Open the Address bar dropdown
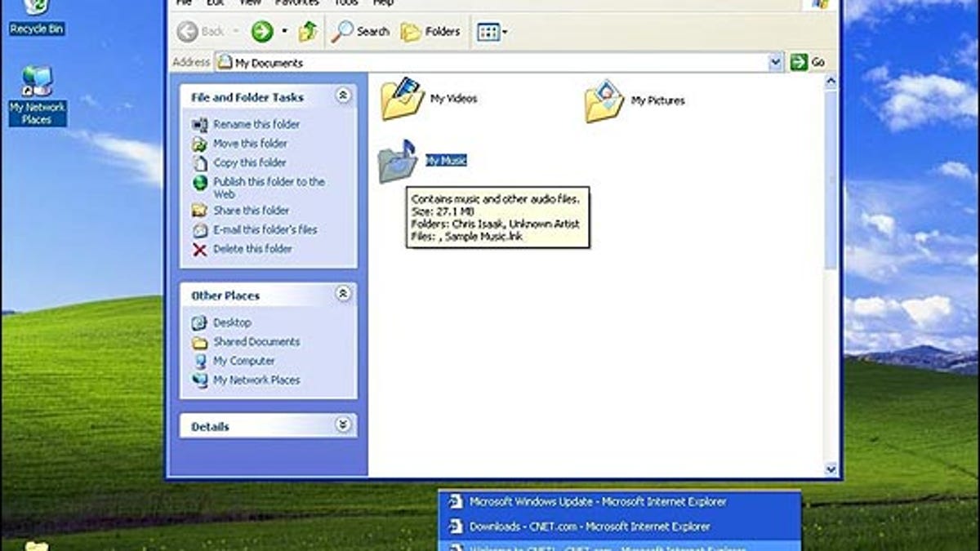The image size is (980, 551). [774, 61]
